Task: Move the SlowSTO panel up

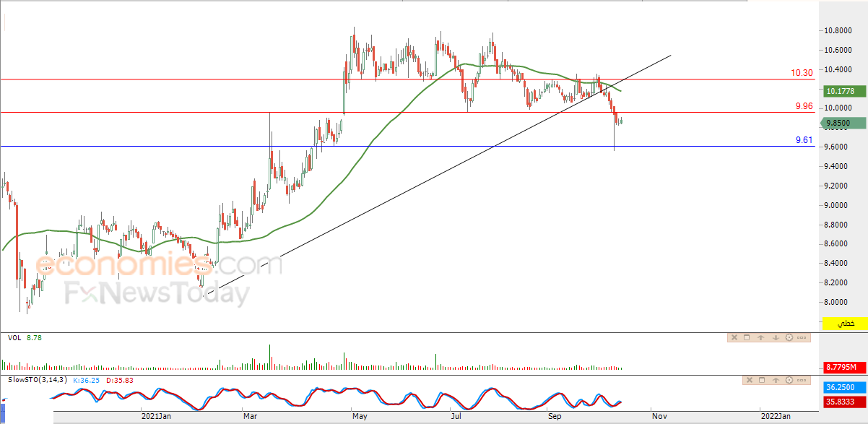Action: [776, 380]
